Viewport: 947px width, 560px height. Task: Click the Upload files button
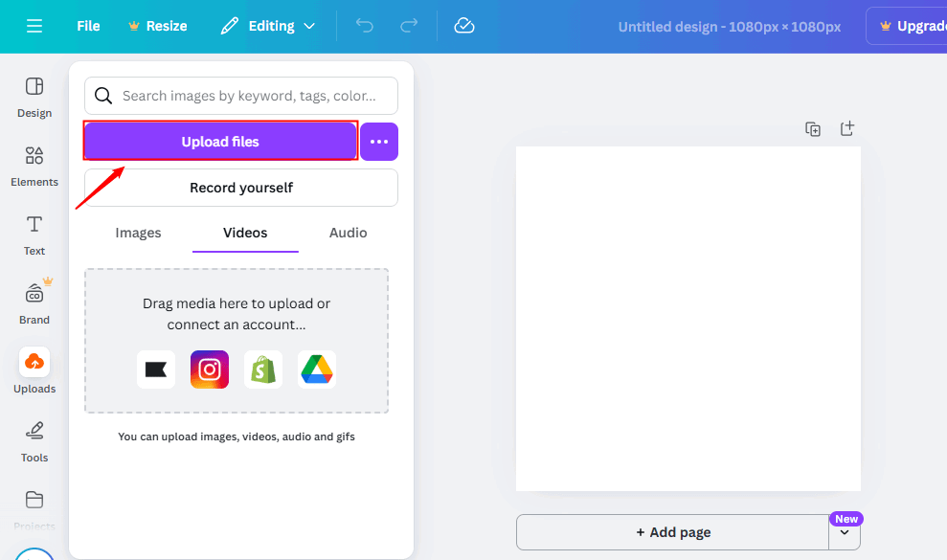[220, 142]
